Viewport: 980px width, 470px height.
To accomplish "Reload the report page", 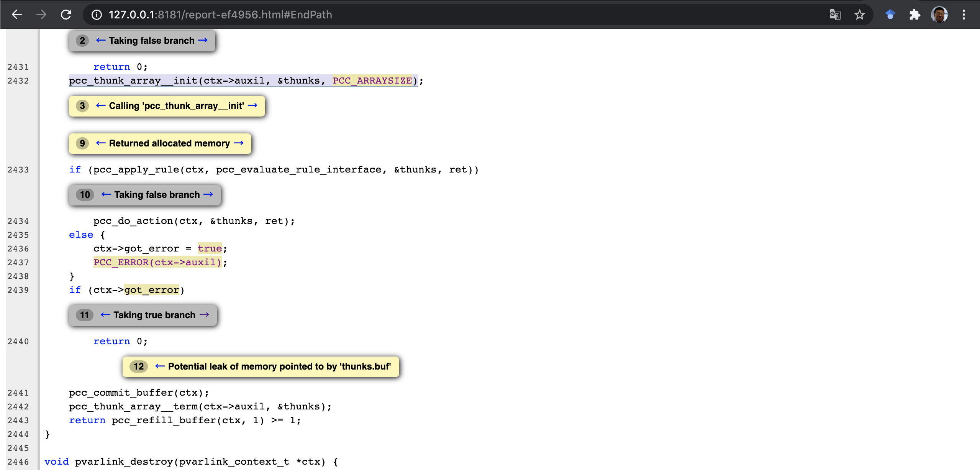I will 66,15.
